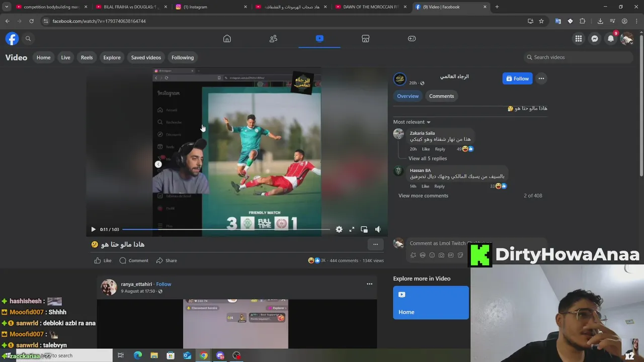Reply to Hassan BA's comment
Viewport: 644px width, 362px height.
point(440,187)
